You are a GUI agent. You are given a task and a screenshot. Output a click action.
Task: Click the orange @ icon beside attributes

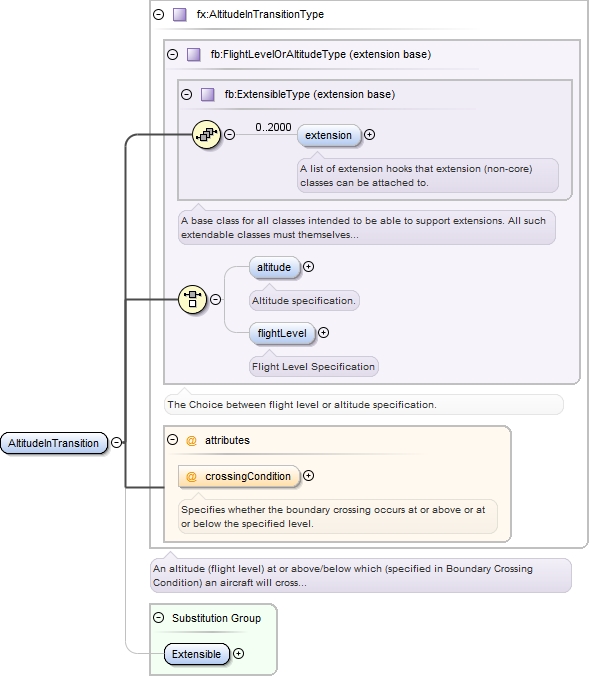[x=191, y=440]
